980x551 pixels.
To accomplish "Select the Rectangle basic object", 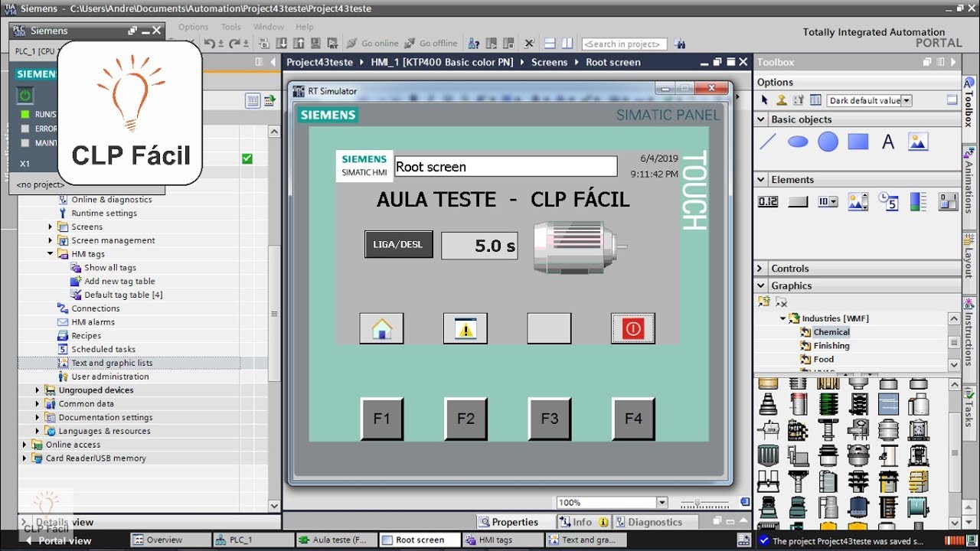I will coord(858,142).
